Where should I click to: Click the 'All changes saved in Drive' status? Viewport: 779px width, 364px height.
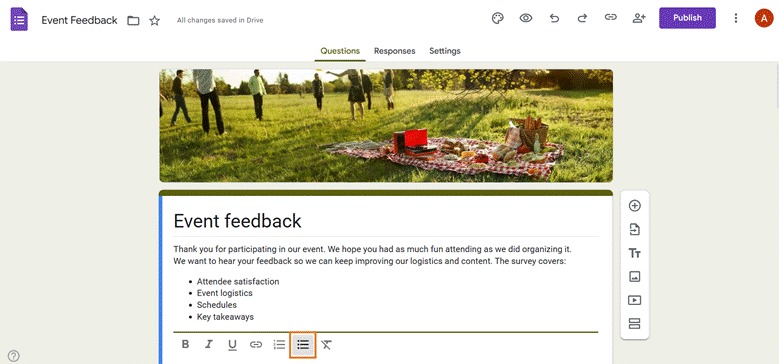[x=220, y=20]
